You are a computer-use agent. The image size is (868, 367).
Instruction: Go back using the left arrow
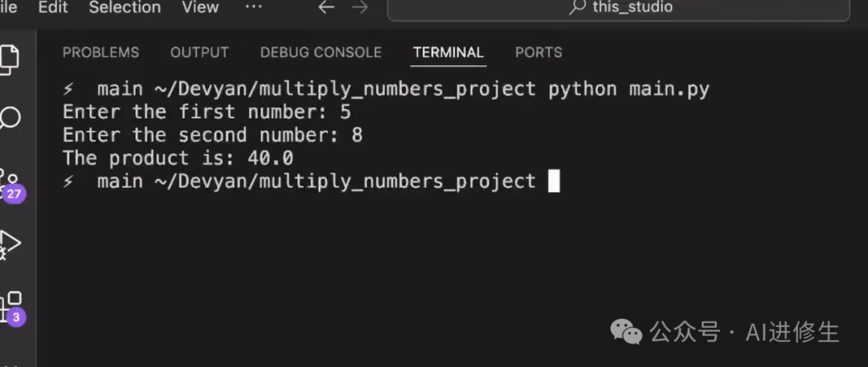pos(325,7)
